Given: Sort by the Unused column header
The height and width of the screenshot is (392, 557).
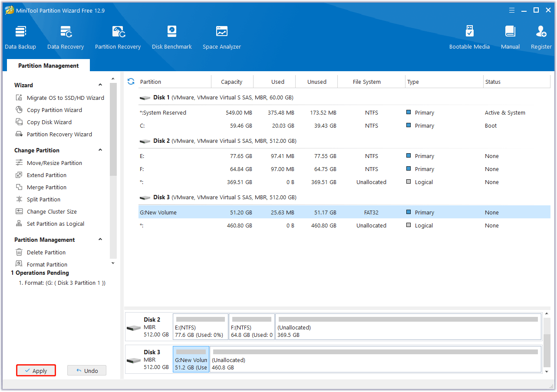Looking at the screenshot, I should 317,82.
